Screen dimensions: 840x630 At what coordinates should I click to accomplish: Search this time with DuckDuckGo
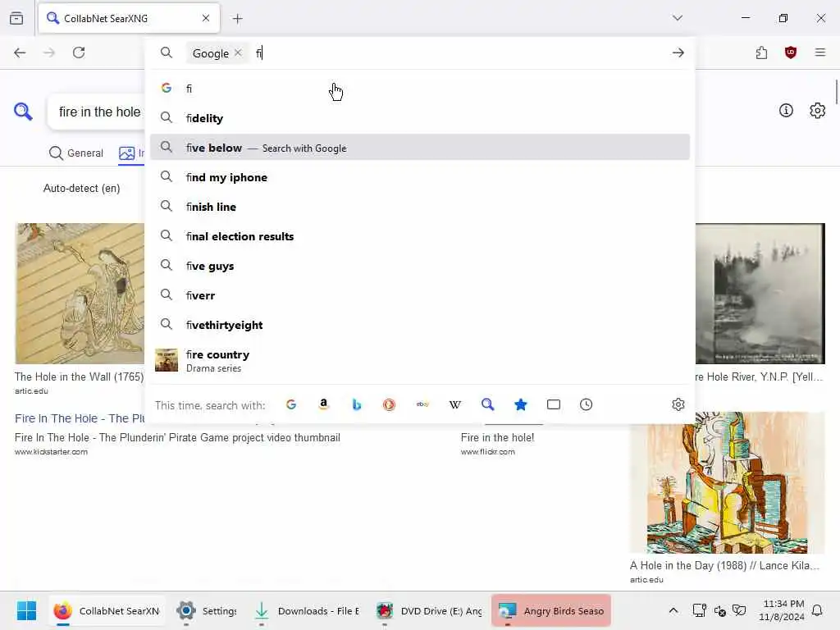coord(390,404)
